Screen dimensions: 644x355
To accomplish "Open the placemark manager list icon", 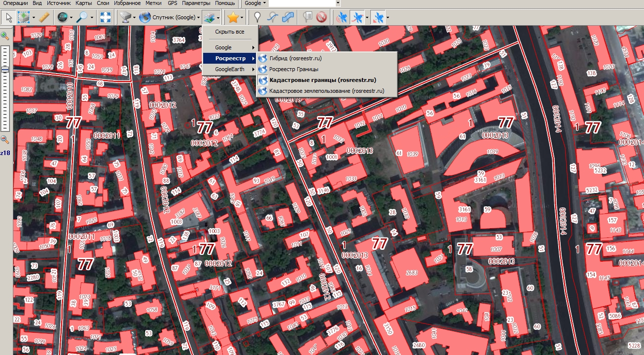I will click(x=308, y=18).
